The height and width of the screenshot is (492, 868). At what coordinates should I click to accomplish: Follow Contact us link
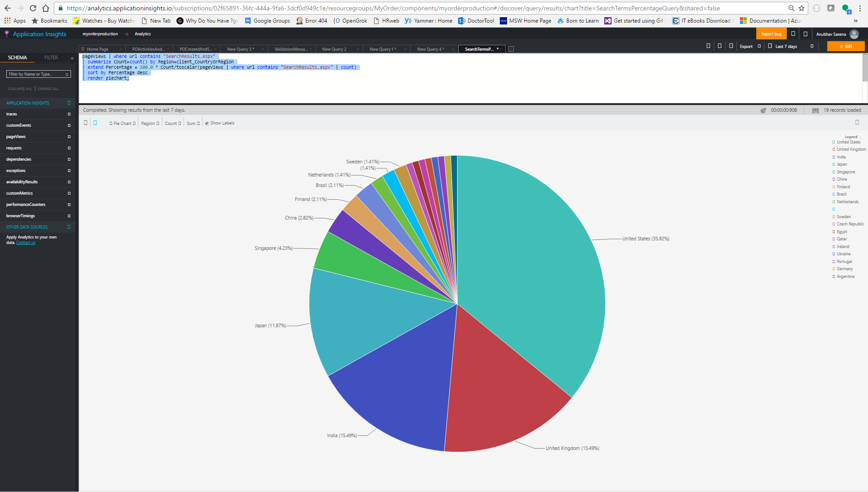pyautogui.click(x=26, y=243)
